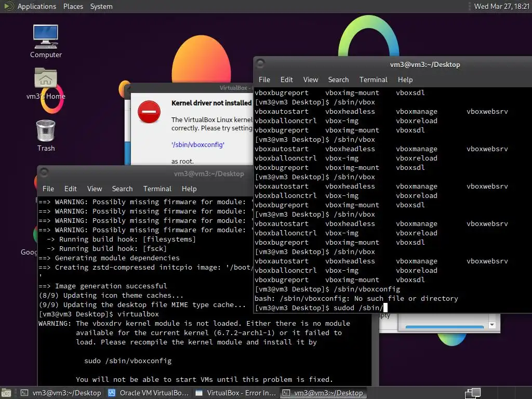Viewport: 532px width, 399px height.
Task: Click the right terminal title vm3@vm3:~/Desktop
Action: [425, 64]
